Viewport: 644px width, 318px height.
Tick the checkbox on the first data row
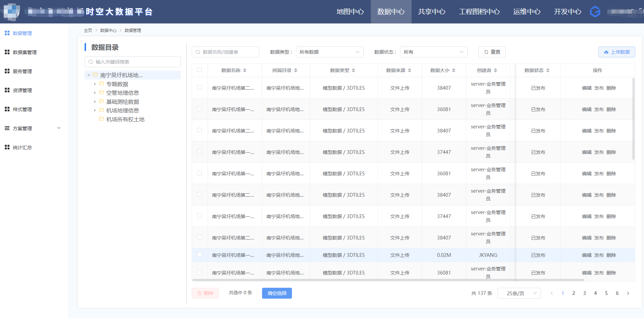coord(199,88)
